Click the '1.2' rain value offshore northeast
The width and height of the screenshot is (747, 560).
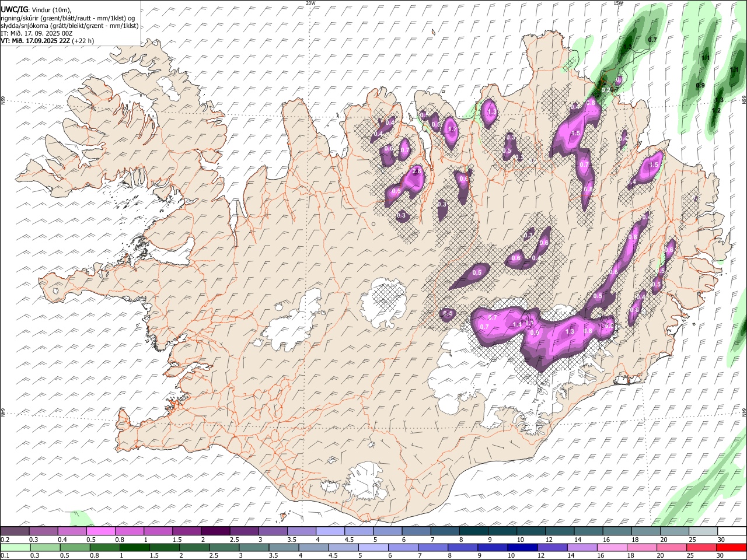pyautogui.click(x=717, y=111)
